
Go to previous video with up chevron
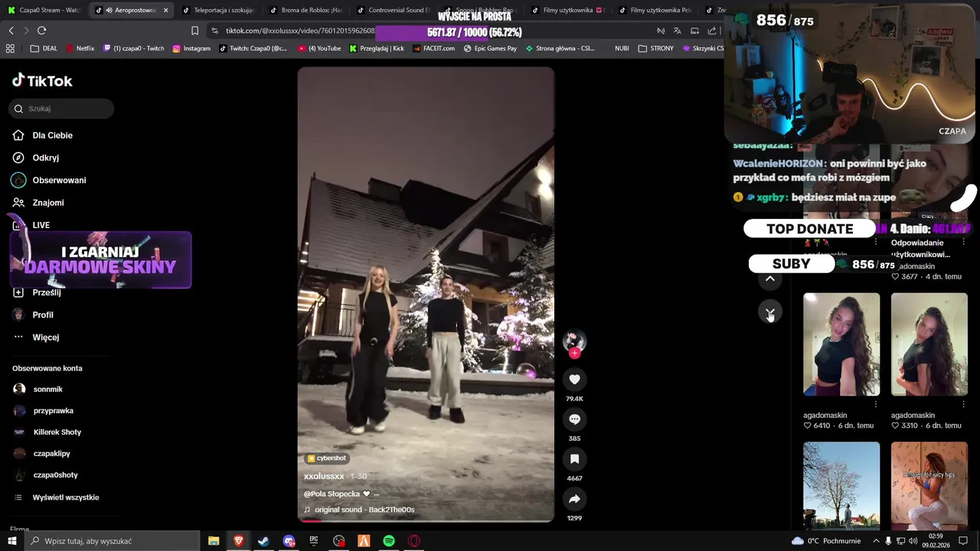[x=770, y=279]
